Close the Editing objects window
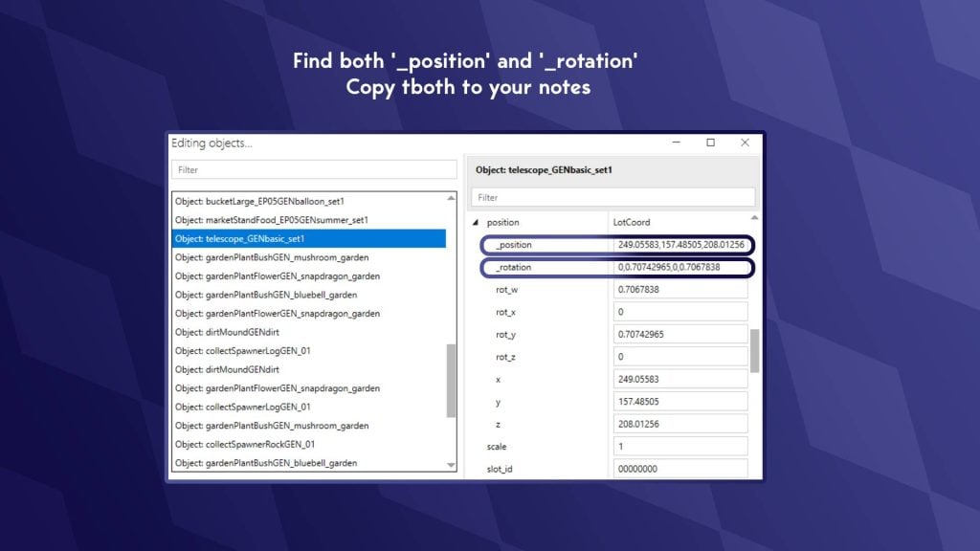 point(745,143)
